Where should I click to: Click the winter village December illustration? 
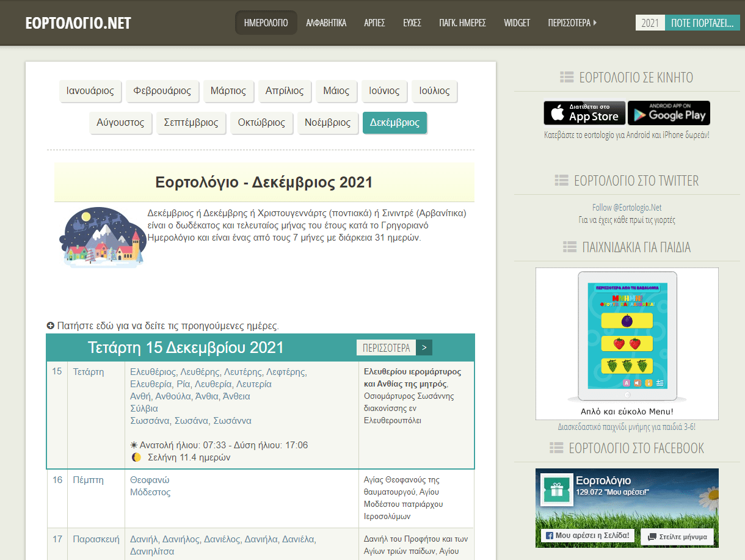(101, 237)
